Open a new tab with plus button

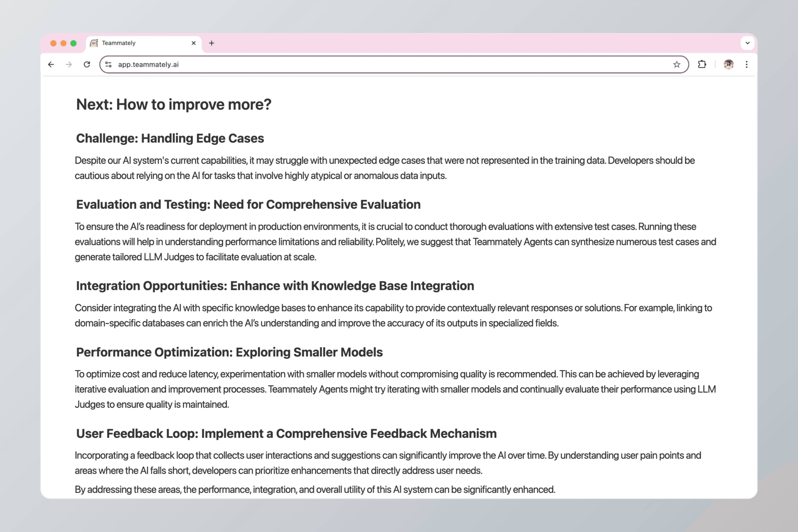point(212,43)
